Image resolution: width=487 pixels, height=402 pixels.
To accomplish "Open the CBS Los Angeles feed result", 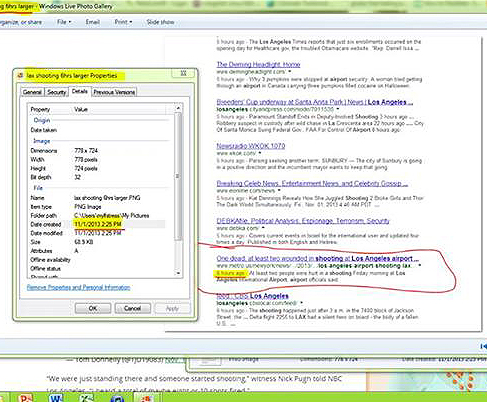I will (252, 296).
